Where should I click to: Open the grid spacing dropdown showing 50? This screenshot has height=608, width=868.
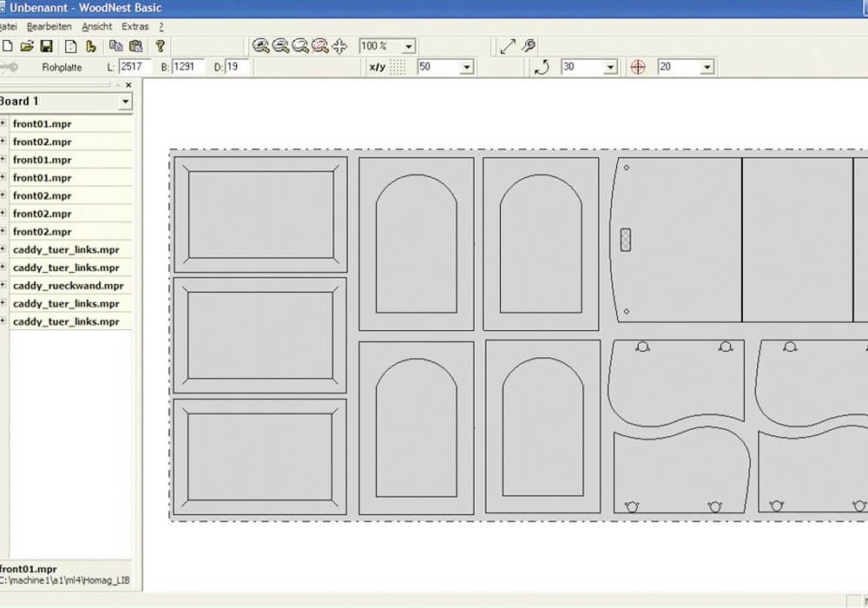pyautogui.click(x=467, y=67)
